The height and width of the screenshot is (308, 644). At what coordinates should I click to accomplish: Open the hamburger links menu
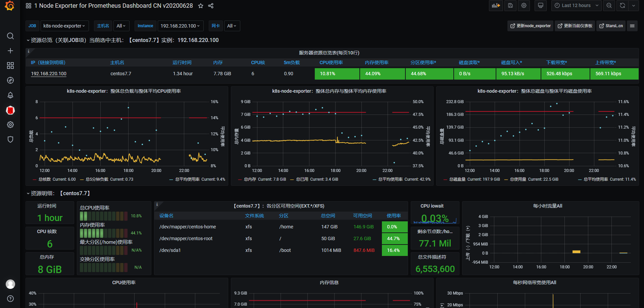tap(632, 26)
